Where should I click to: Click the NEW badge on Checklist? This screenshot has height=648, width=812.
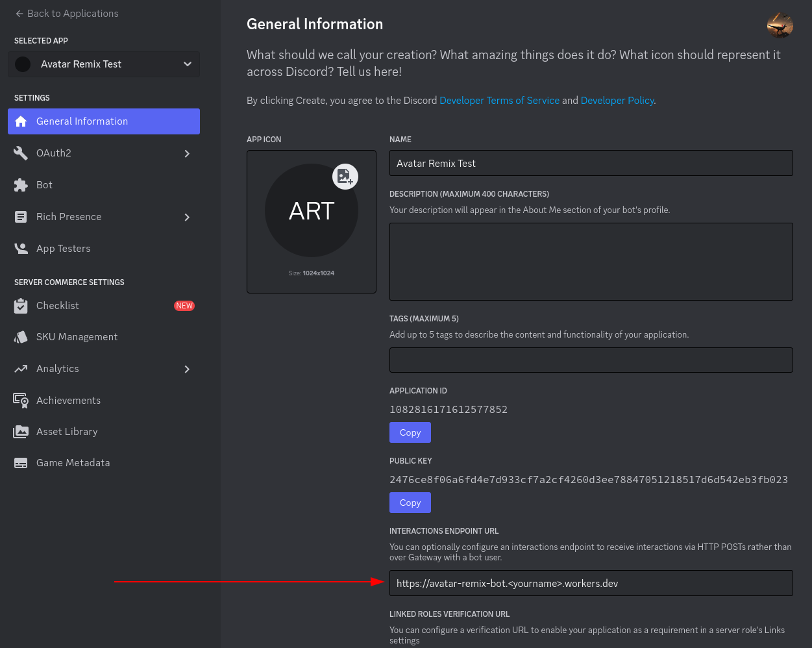click(x=184, y=306)
